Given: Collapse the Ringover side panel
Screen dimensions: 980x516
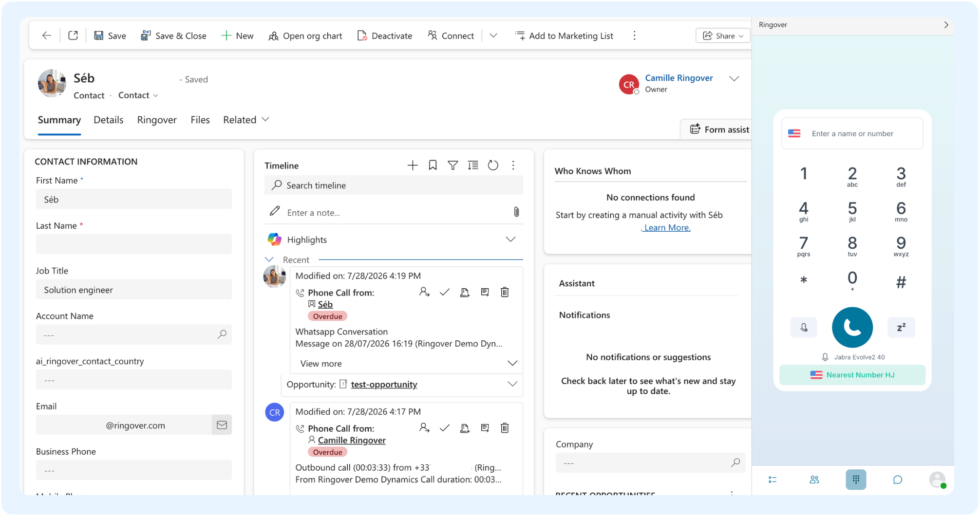Looking at the screenshot, I should point(946,25).
